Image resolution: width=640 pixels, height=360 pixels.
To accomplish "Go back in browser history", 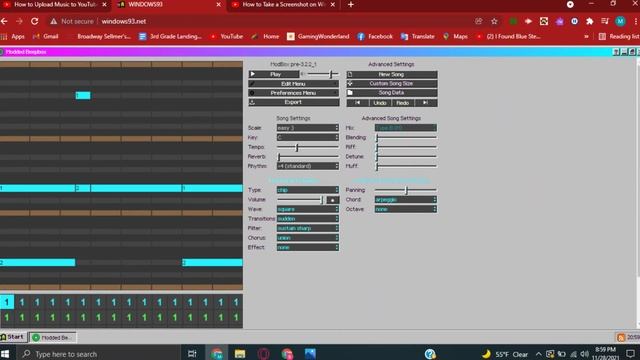I will [x=4, y=21].
